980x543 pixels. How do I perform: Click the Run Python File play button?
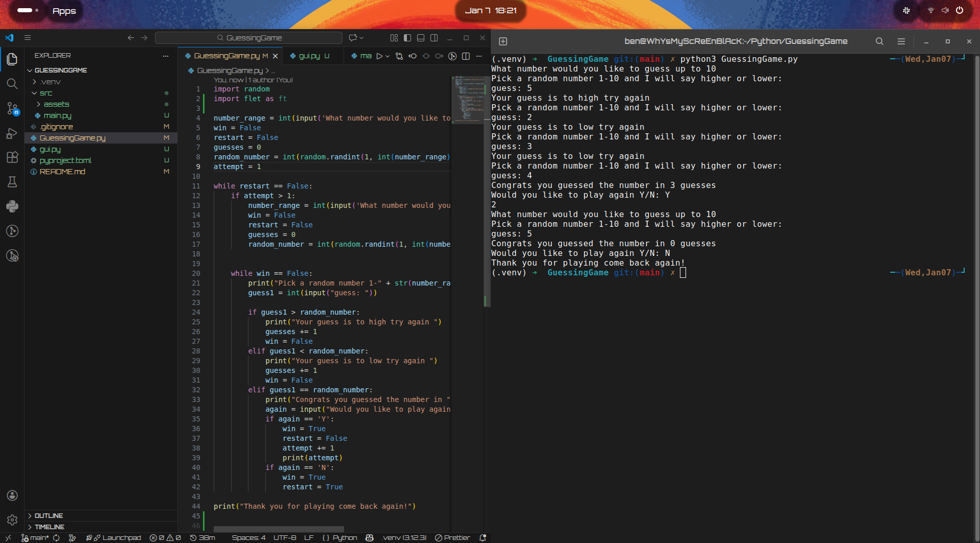379,56
